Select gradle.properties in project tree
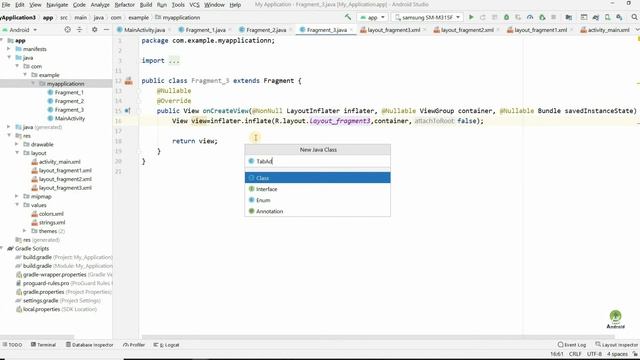This screenshot has width=640, height=360. click(44, 292)
